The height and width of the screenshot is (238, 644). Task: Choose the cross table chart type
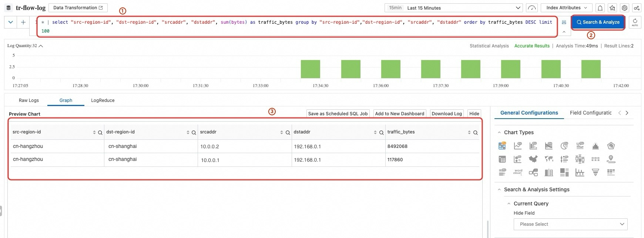point(611,172)
